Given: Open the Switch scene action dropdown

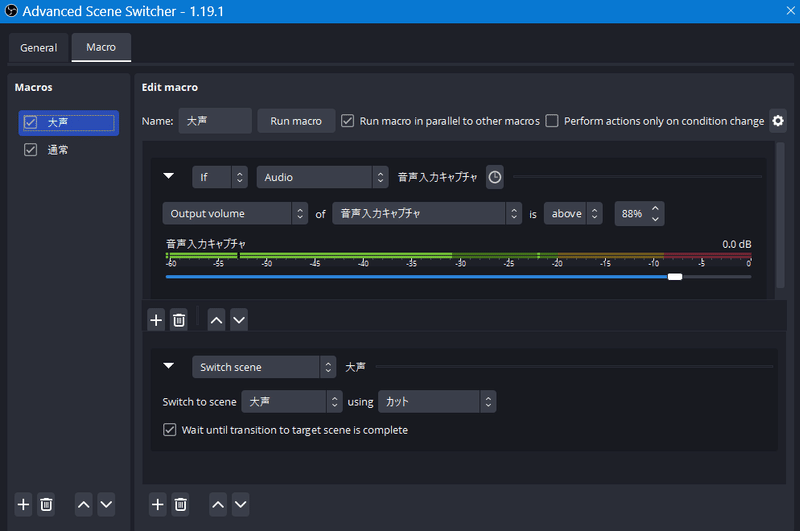Looking at the screenshot, I should (264, 367).
